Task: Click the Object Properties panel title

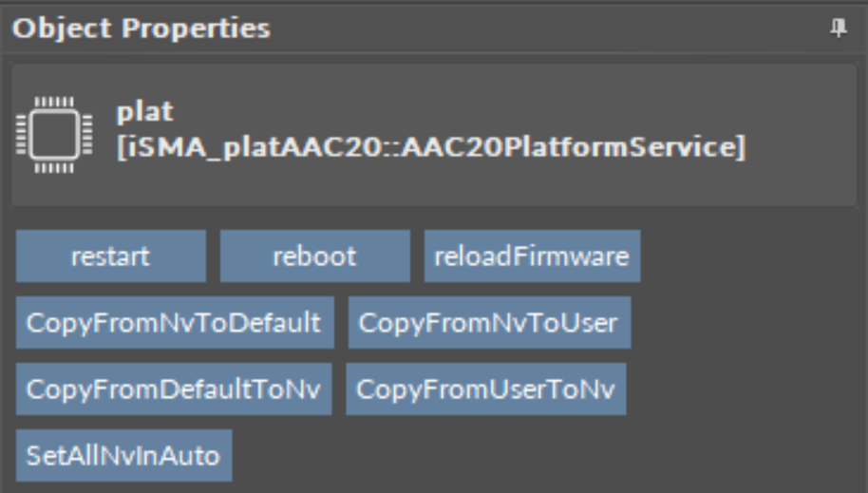Action: pyautogui.click(x=141, y=28)
